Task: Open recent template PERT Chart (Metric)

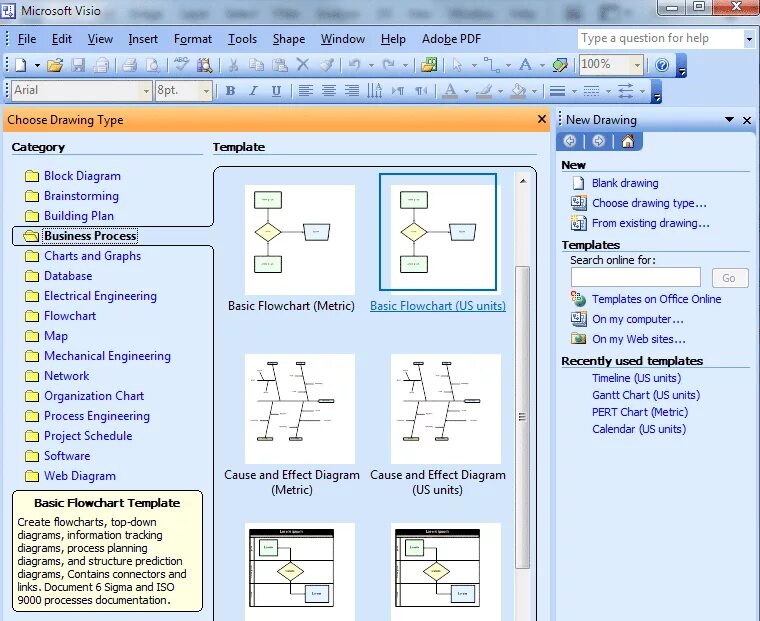Action: [x=640, y=412]
